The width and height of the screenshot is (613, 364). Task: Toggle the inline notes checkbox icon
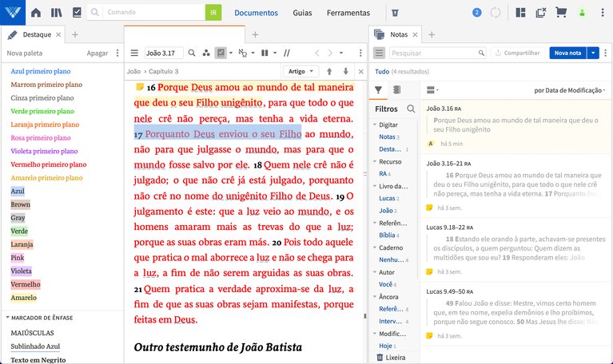(x=221, y=53)
